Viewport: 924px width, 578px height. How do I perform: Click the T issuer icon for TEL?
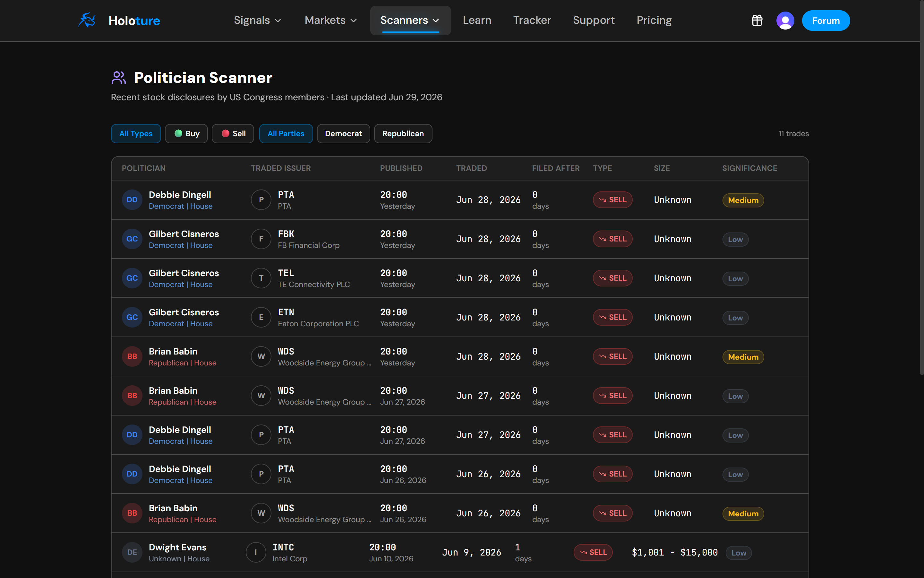[x=261, y=278]
